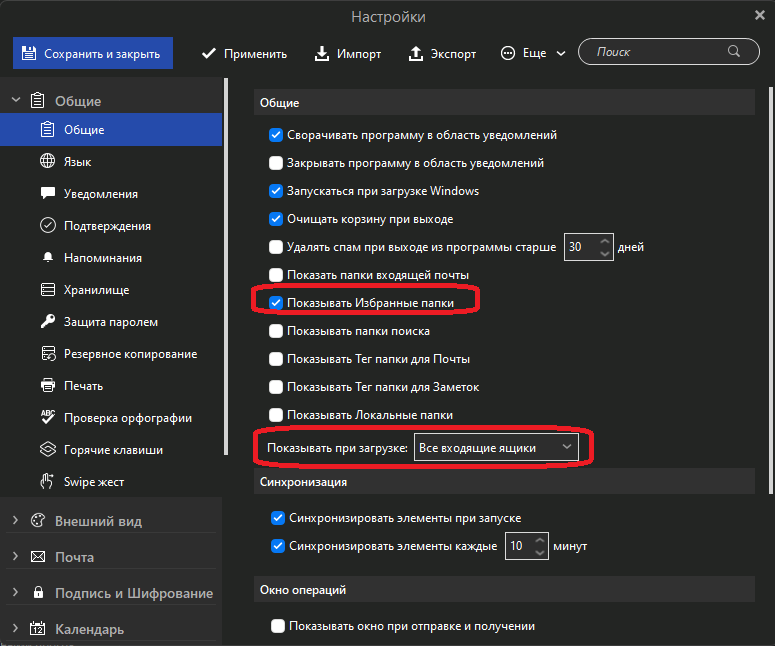Click the settings pane vertical scrollbar
This screenshot has width=775, height=646.
tap(770, 290)
